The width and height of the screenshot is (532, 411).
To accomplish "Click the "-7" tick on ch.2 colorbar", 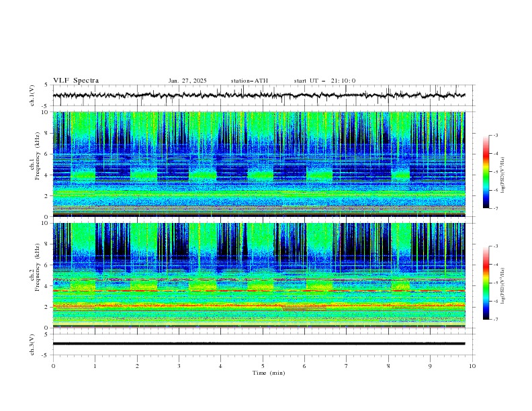I will tap(495, 319).
